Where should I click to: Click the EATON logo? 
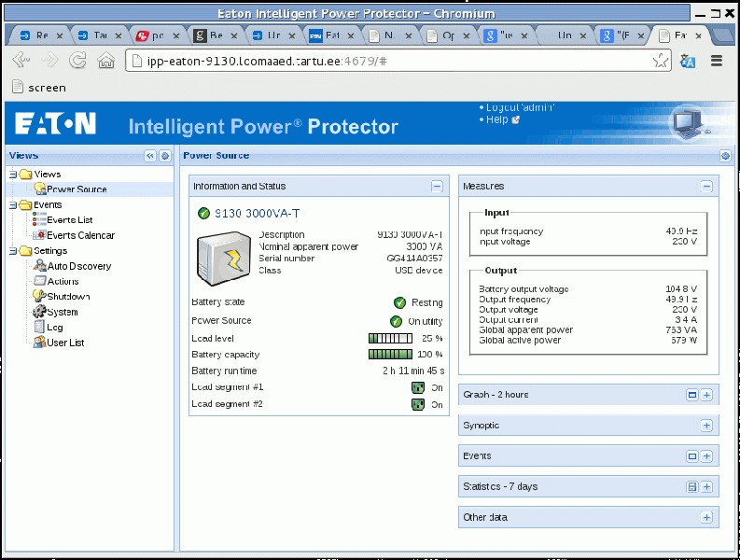click(x=55, y=124)
